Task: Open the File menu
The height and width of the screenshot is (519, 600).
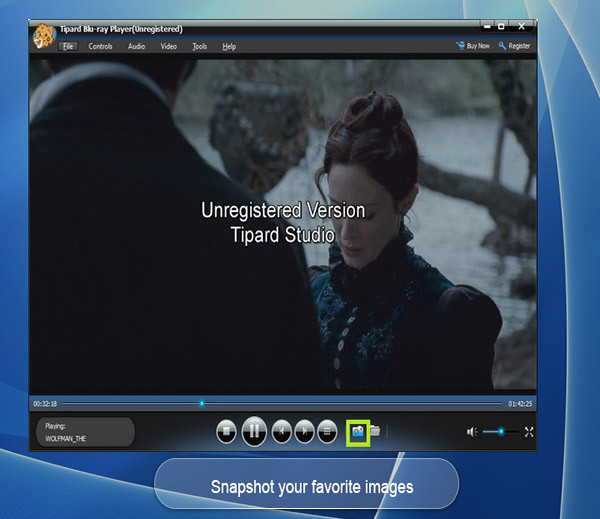Action: pos(68,46)
